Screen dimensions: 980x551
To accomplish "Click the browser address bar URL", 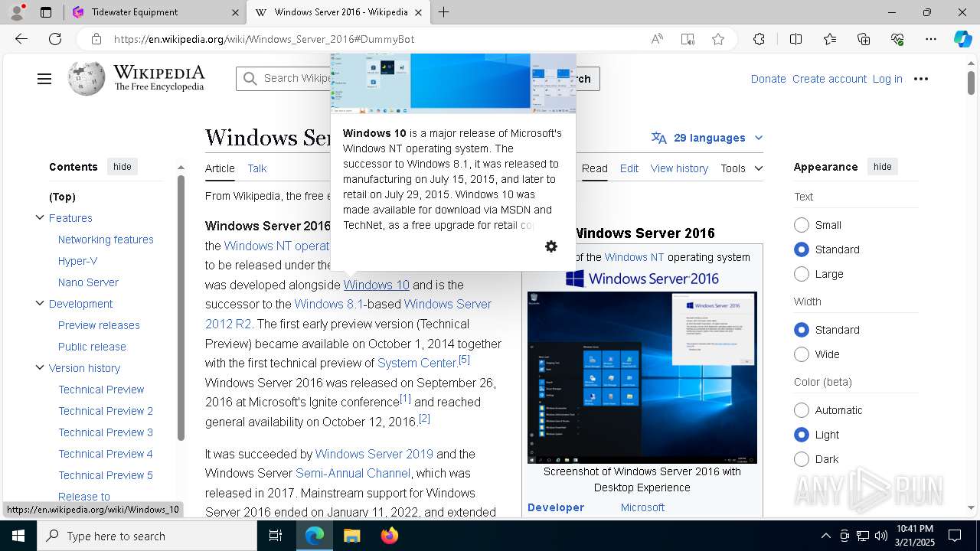I will pos(265,39).
